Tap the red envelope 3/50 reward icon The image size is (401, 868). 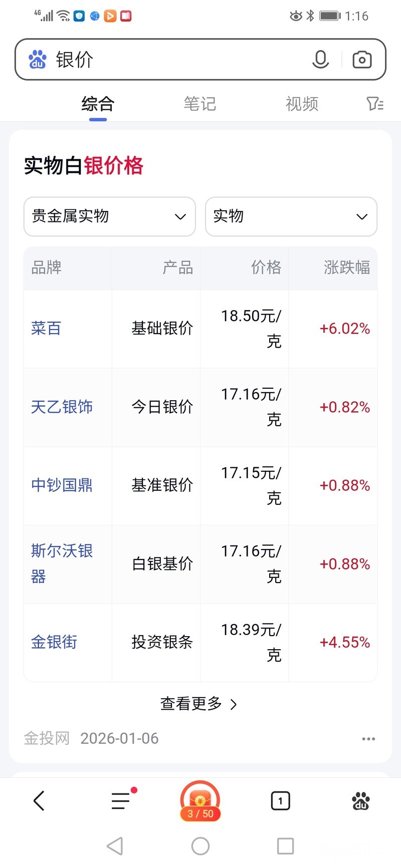[x=200, y=801]
